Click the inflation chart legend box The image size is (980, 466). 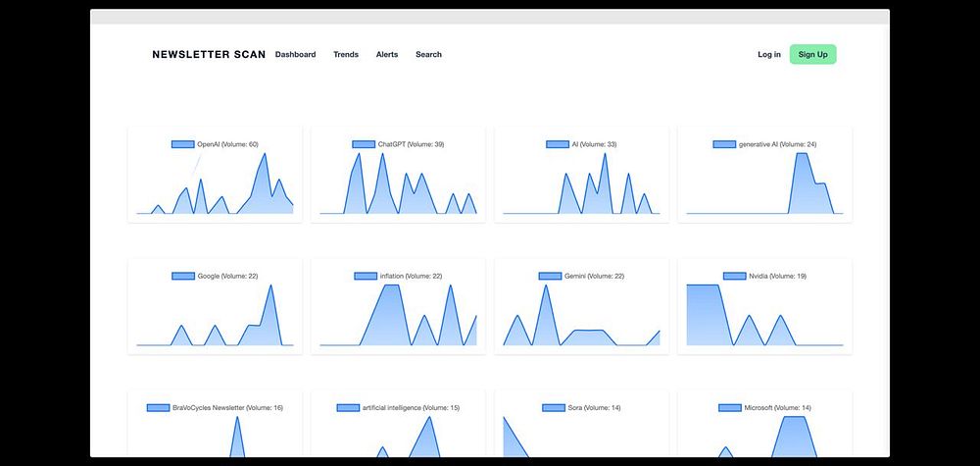[366, 276]
